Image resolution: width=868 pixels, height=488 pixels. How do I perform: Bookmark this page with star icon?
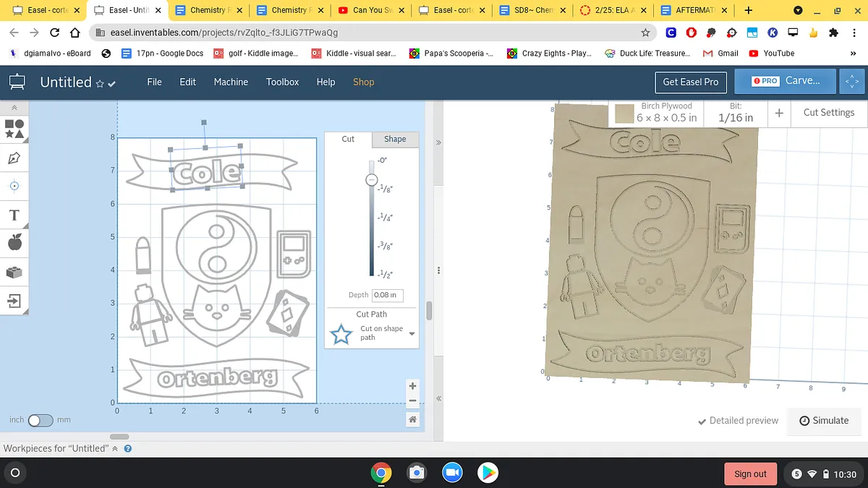pyautogui.click(x=645, y=33)
